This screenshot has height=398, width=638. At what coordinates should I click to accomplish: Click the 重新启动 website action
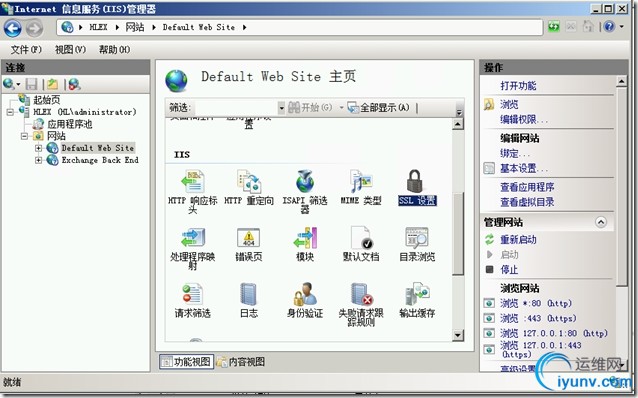[x=518, y=239]
